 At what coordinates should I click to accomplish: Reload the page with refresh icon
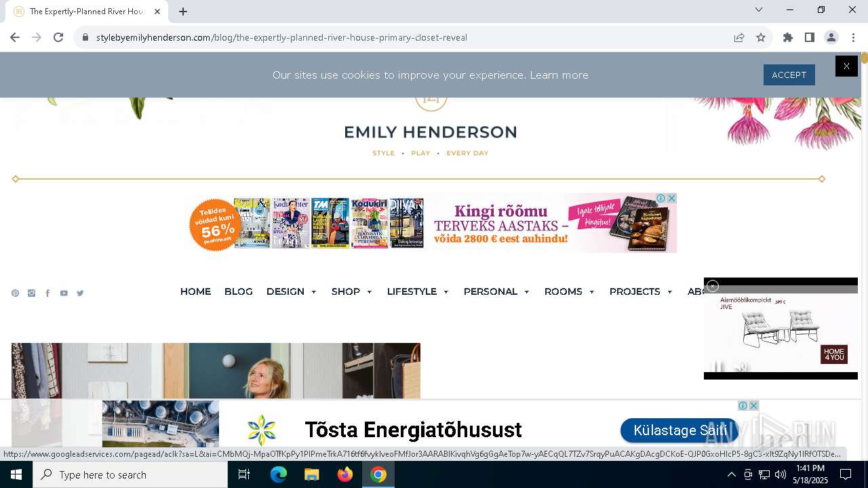point(58,37)
